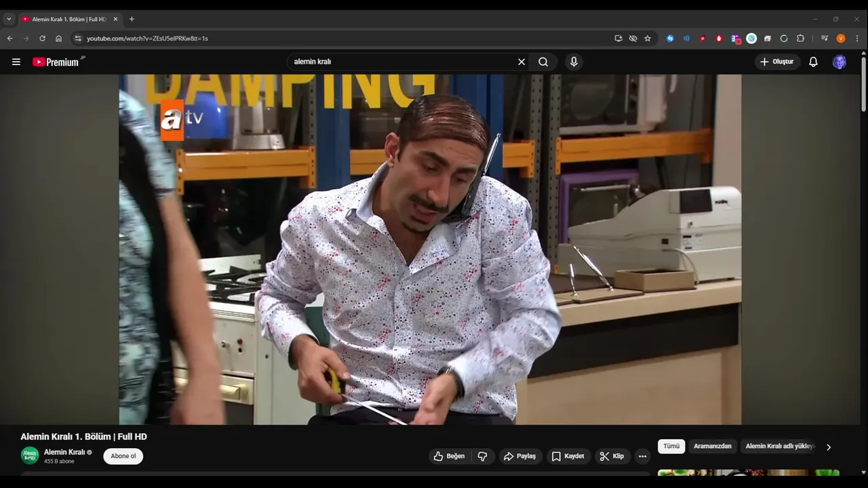Open the Chrome profile avatar
868x488 pixels.
point(841,39)
